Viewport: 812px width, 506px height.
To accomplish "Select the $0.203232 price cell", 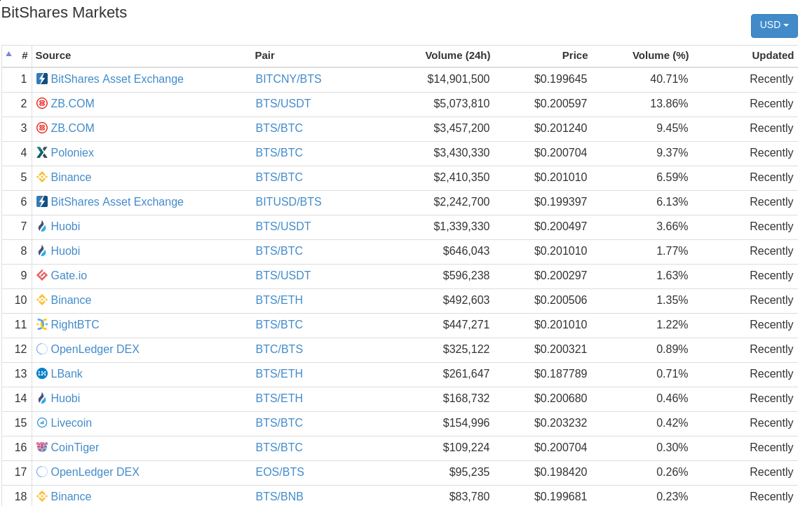I will tap(560, 422).
